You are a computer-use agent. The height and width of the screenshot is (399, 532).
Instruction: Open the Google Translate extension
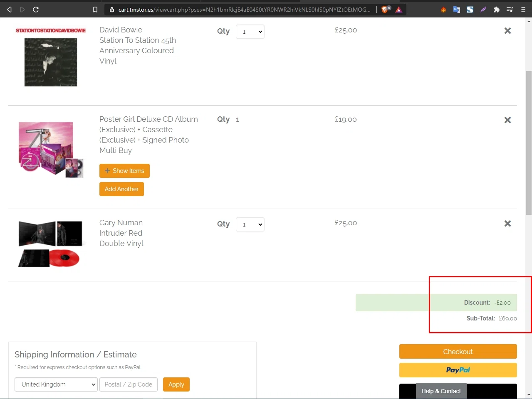457,10
